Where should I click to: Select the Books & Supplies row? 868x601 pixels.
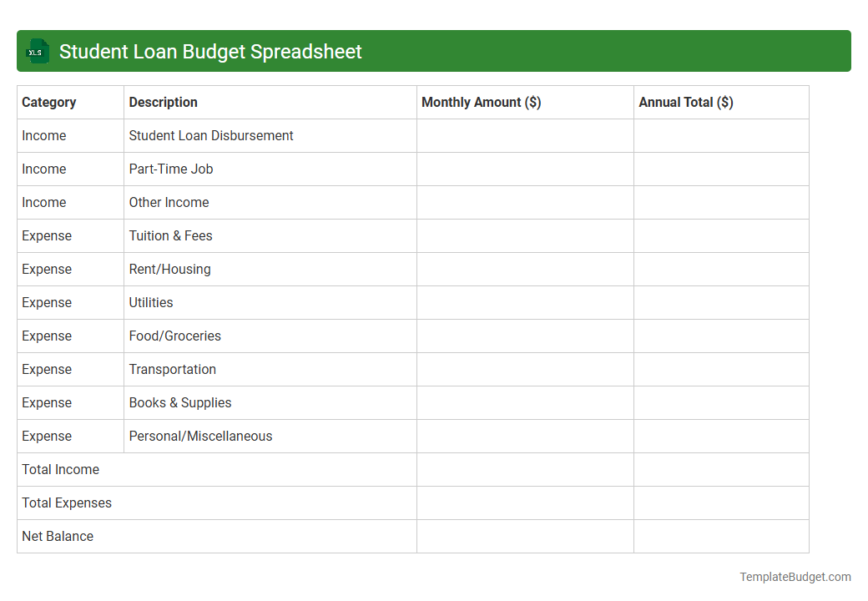pos(180,402)
